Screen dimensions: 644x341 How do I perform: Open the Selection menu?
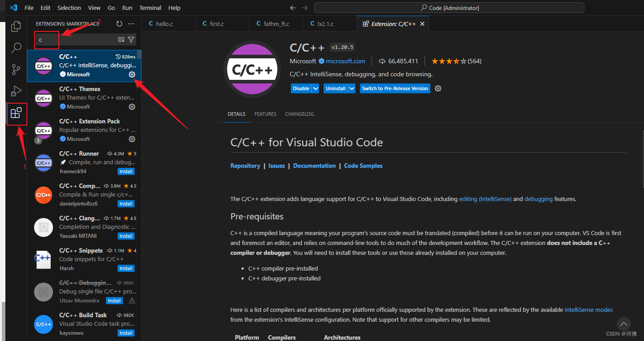coord(69,8)
